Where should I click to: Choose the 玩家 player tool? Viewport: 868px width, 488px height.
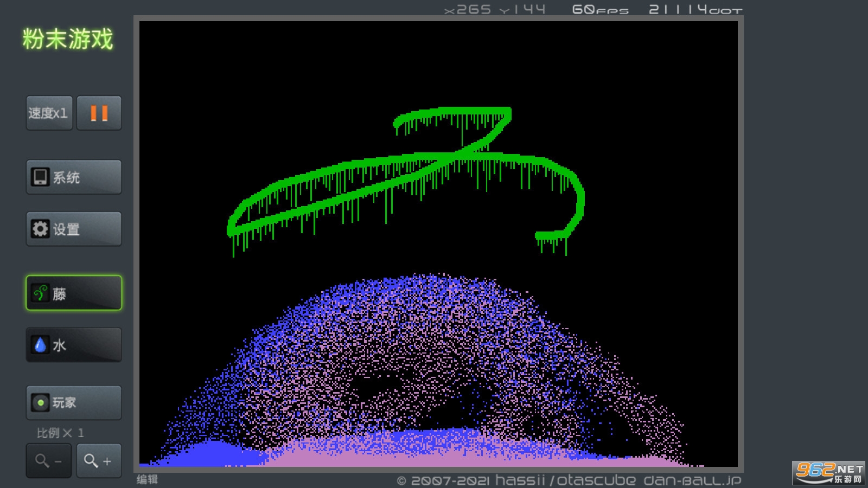[x=74, y=403]
